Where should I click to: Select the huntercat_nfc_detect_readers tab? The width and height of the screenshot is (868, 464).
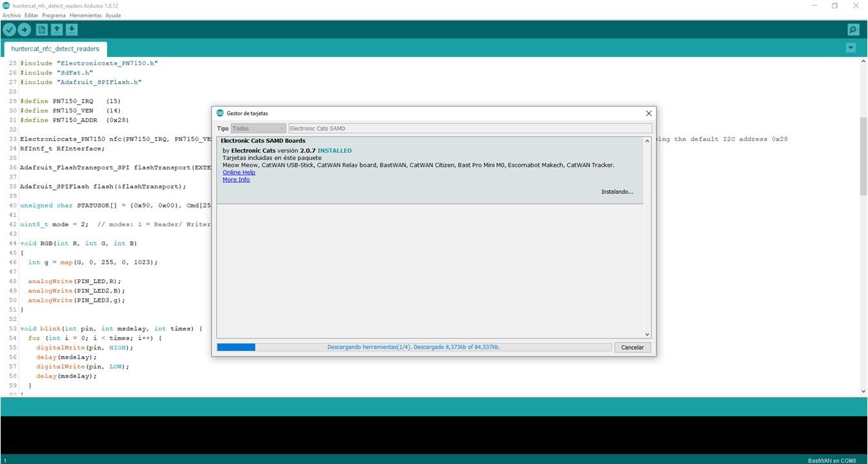[56, 48]
